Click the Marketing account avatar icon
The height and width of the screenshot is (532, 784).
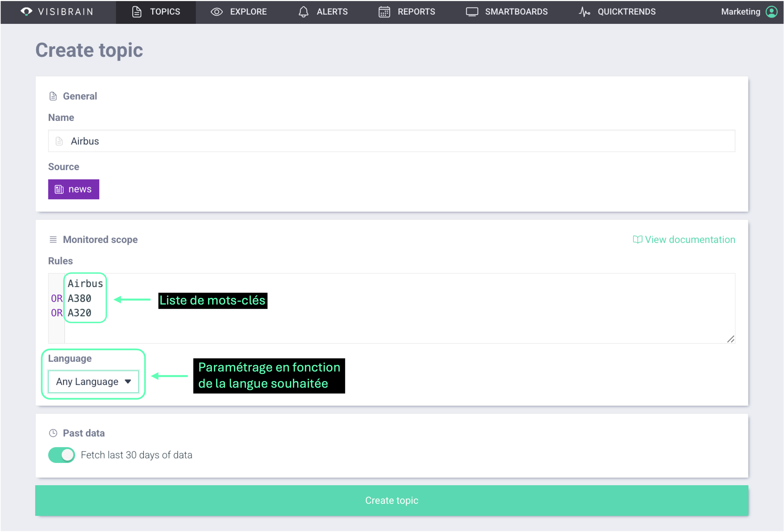[x=771, y=12]
